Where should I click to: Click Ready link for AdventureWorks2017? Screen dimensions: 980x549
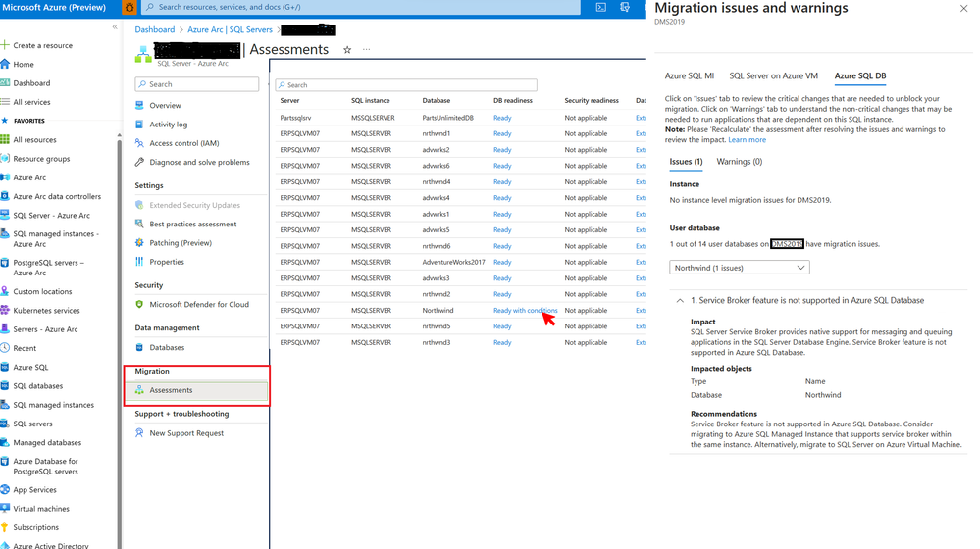502,263
